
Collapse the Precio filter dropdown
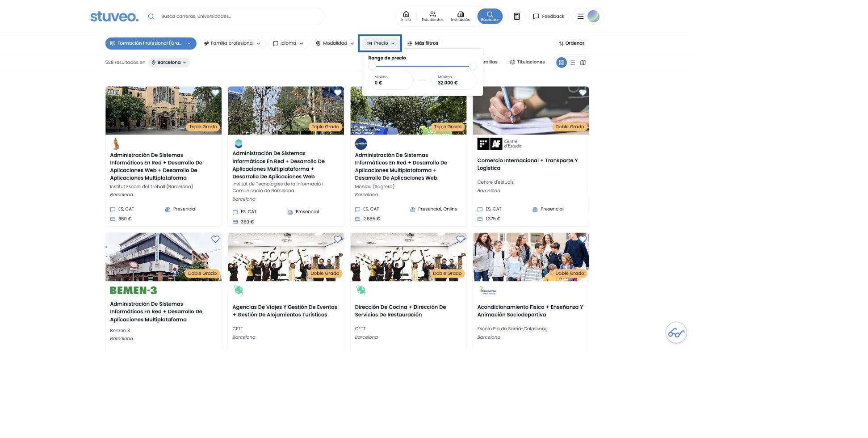pos(381,43)
